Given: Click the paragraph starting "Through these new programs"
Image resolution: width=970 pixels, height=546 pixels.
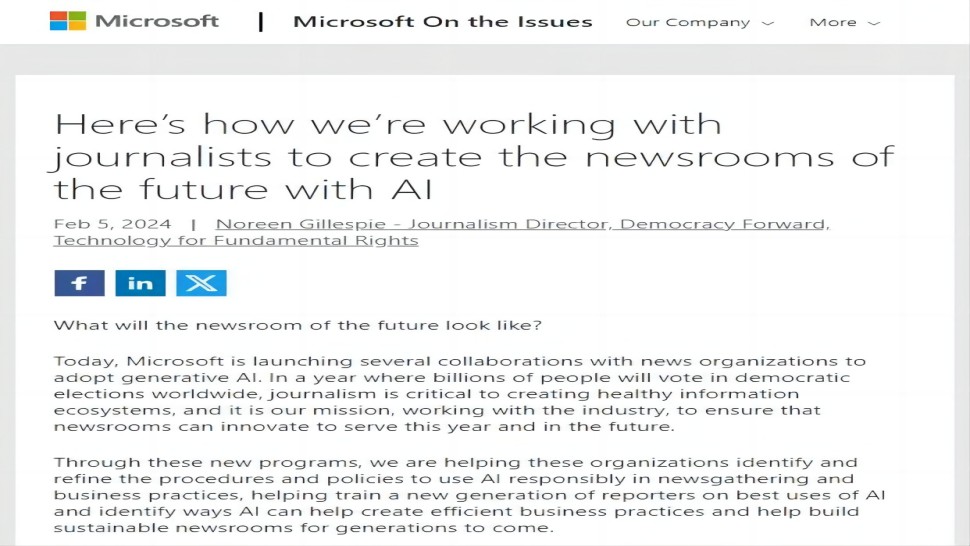Looking at the screenshot, I should (456, 495).
